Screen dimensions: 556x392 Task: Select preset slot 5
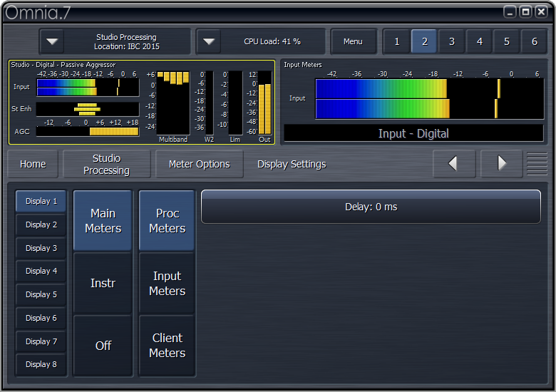click(x=507, y=41)
